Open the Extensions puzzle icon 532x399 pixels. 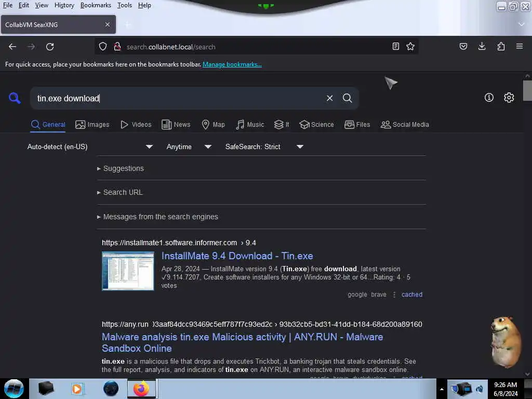(x=501, y=46)
